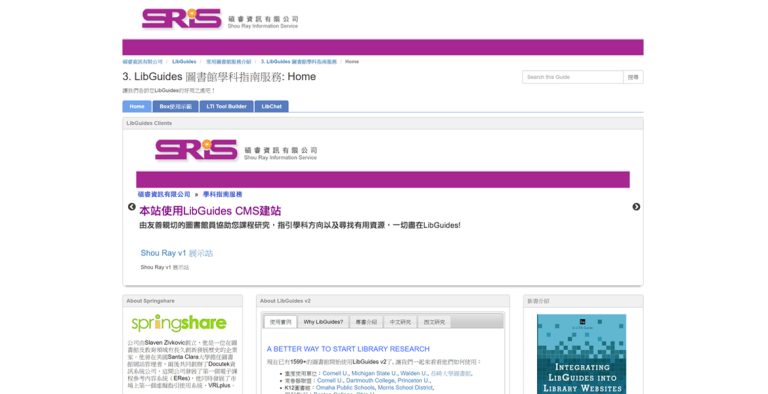This screenshot has height=394, width=768.
Task: Open the Omaha Public Schools link
Action: point(345,388)
